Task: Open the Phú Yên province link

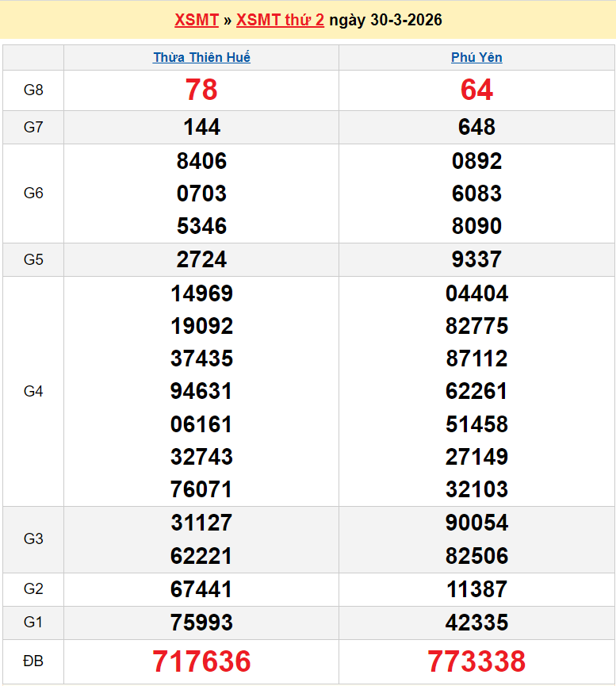Action: click(x=476, y=57)
